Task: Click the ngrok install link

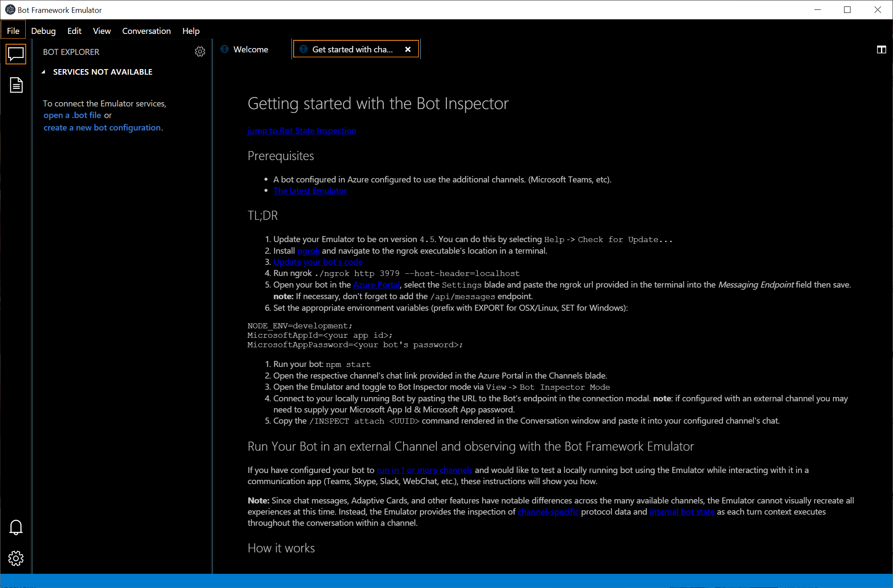Action: pos(308,251)
